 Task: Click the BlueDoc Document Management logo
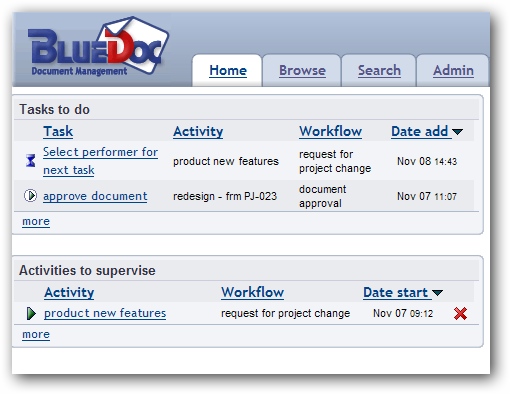pos(98,47)
